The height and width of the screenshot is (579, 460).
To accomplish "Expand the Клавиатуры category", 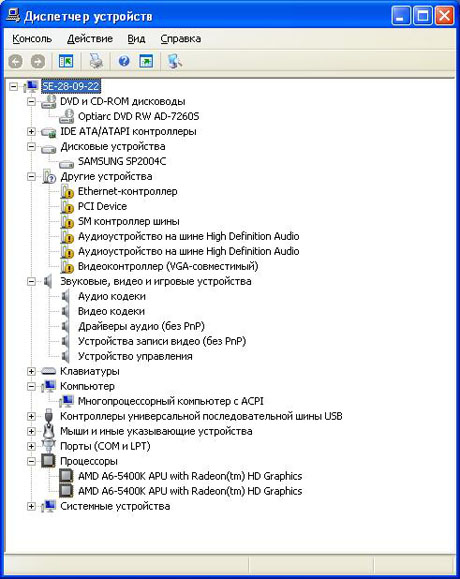I will [31, 371].
